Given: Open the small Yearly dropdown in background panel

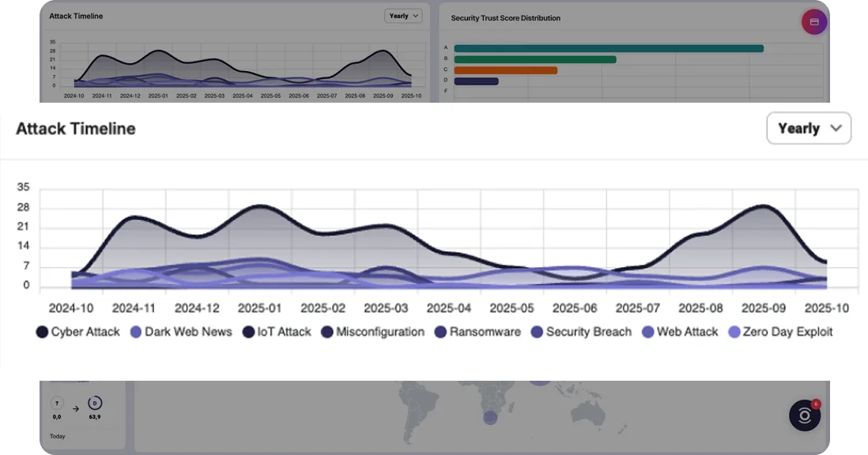Looking at the screenshot, I should pyautogui.click(x=403, y=16).
